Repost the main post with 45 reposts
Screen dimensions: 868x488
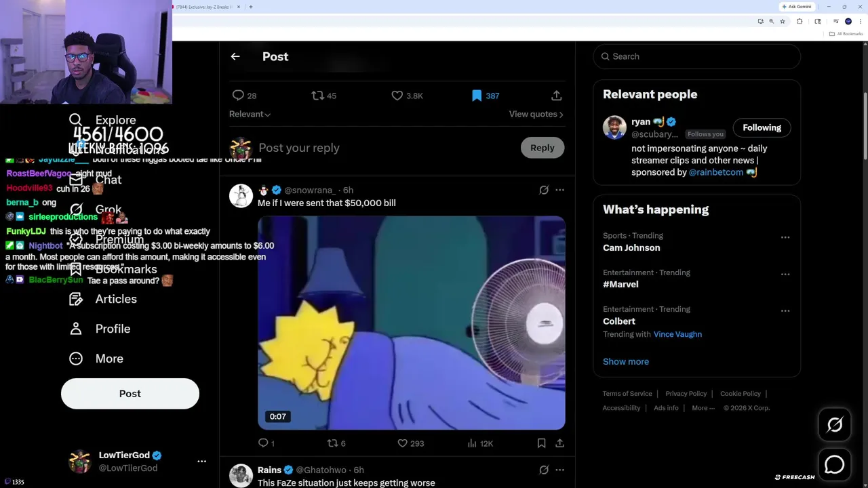pos(323,96)
